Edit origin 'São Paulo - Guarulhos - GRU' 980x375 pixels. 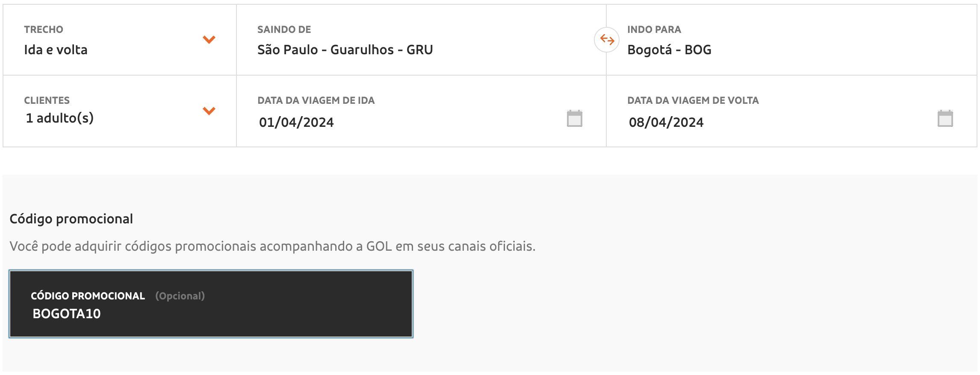tap(345, 50)
